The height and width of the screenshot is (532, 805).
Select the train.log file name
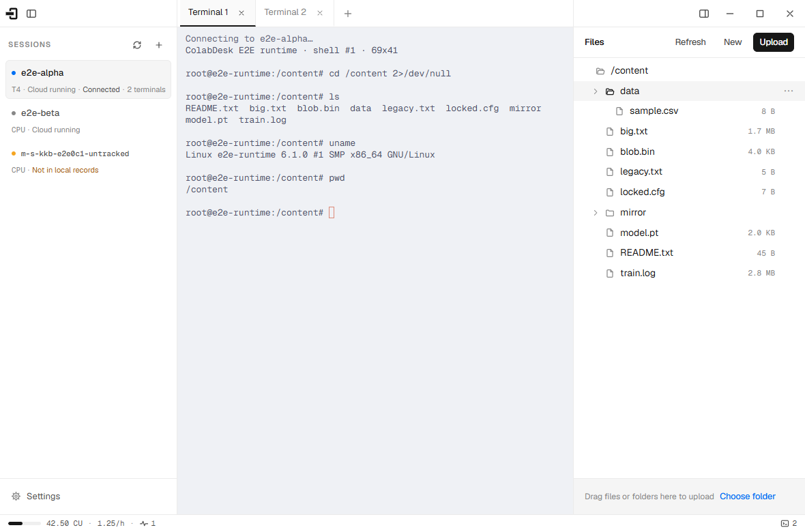coord(638,274)
